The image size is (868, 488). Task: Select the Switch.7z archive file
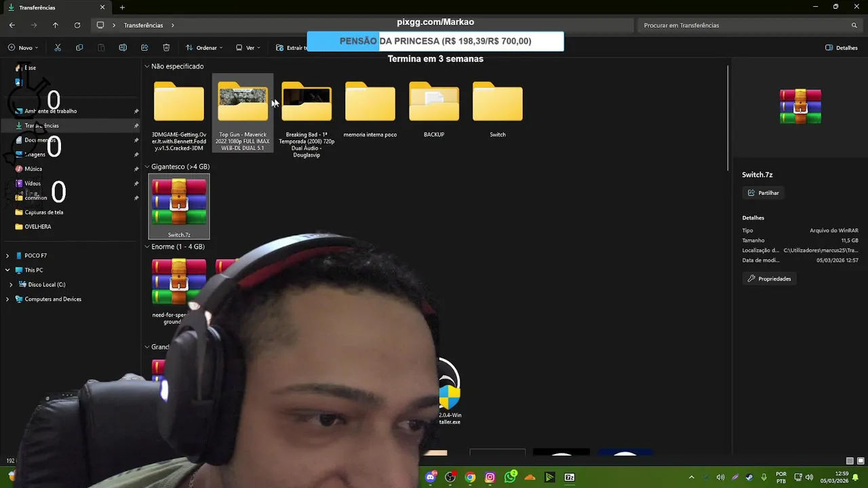(x=179, y=207)
